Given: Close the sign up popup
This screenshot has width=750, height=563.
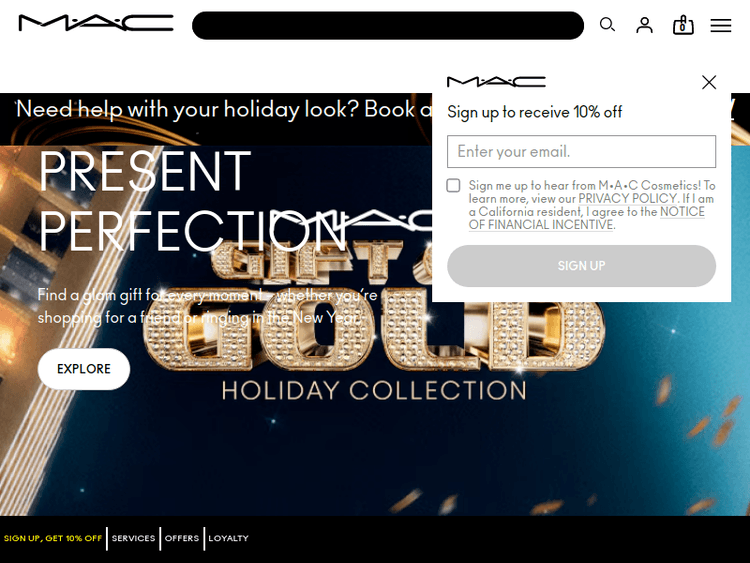Looking at the screenshot, I should (x=709, y=82).
